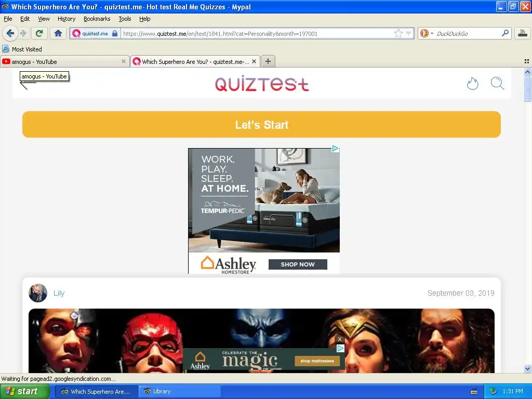Bookmark this page with the star icon
Screen dimensions: 532x399
point(398,33)
